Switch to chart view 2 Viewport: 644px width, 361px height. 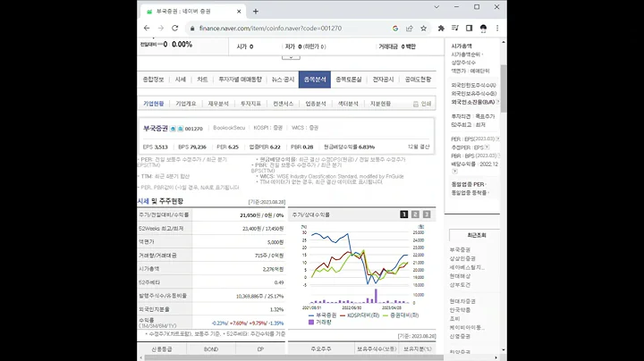click(415, 214)
